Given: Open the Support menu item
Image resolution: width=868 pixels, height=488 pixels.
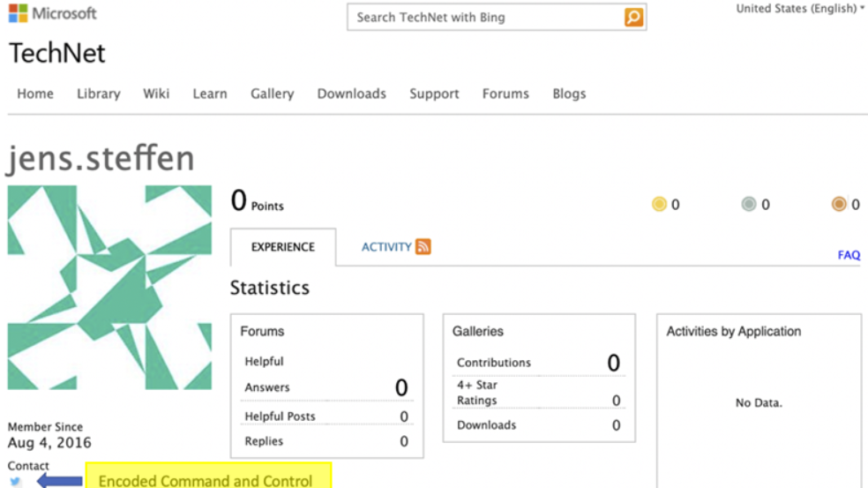Looking at the screenshot, I should point(434,94).
